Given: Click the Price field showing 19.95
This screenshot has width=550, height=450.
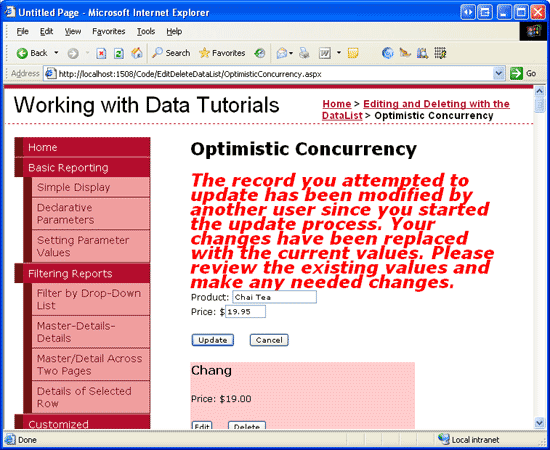Looking at the screenshot, I should click(x=245, y=312).
